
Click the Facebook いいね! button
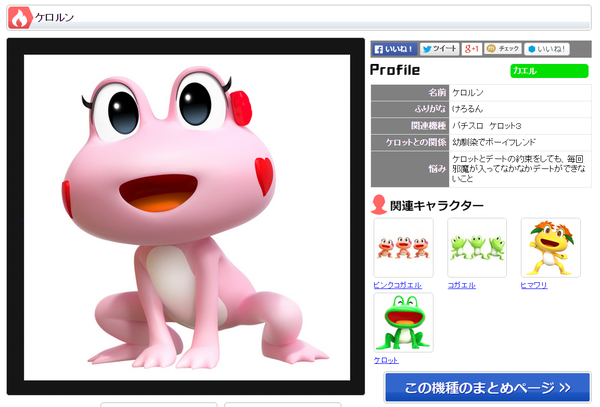pos(395,49)
